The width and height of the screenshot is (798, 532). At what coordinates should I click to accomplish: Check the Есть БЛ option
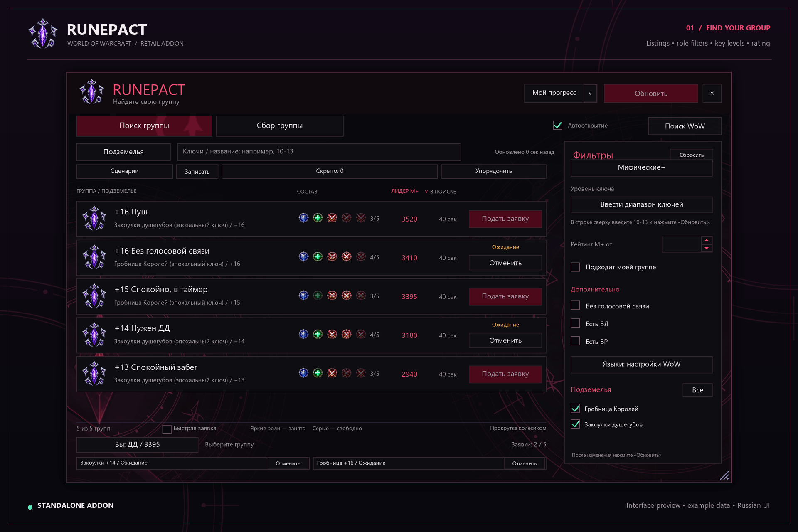click(575, 323)
